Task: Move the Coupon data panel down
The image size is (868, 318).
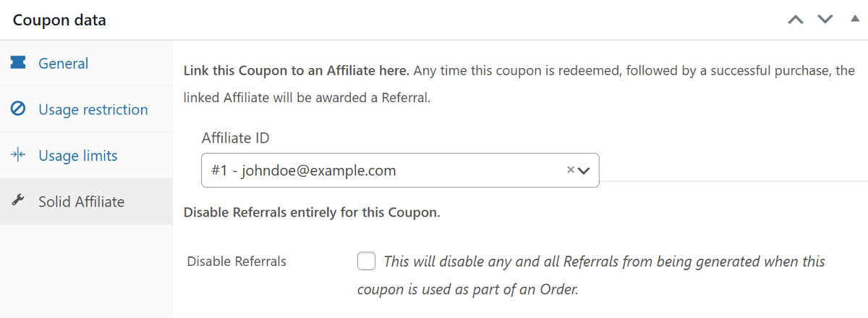Action: pos(825,20)
